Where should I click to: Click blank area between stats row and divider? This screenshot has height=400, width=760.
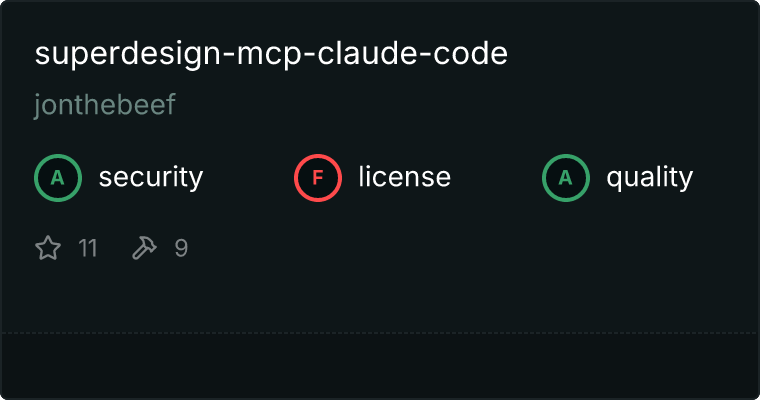tap(380, 298)
